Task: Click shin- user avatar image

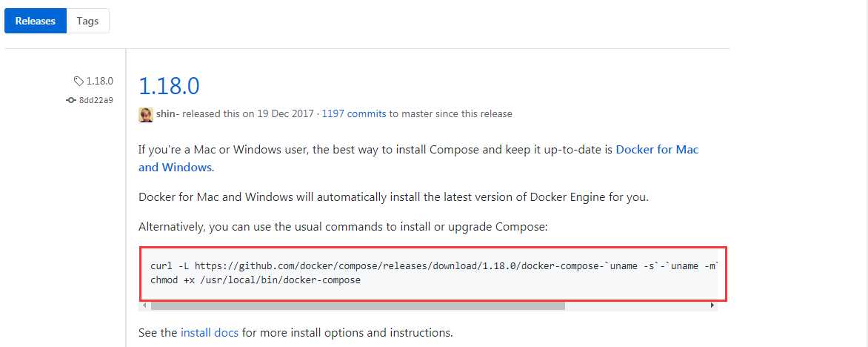Action: click(146, 114)
